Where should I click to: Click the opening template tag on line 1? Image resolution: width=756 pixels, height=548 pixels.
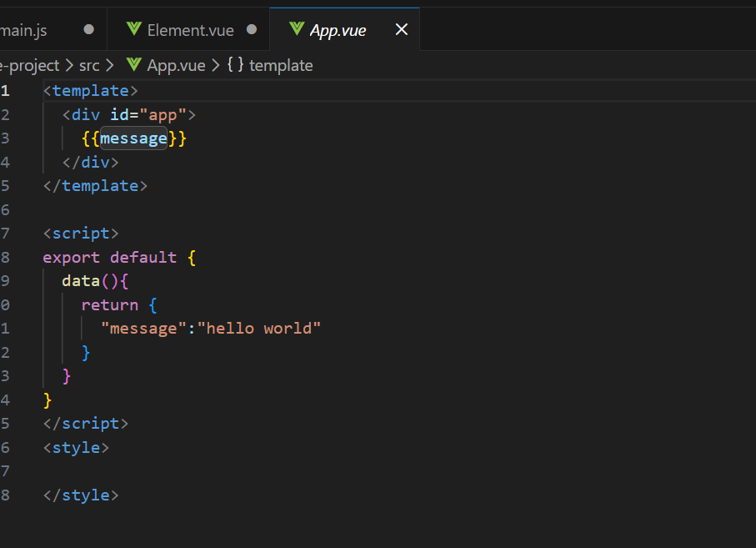click(x=91, y=91)
